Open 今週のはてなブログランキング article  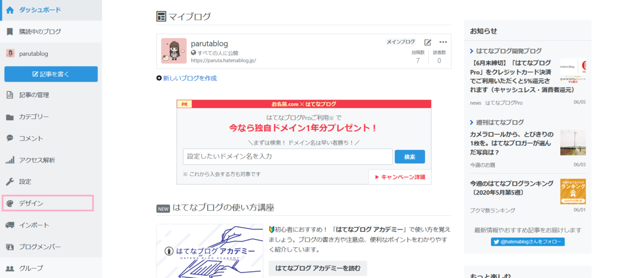coord(512,188)
